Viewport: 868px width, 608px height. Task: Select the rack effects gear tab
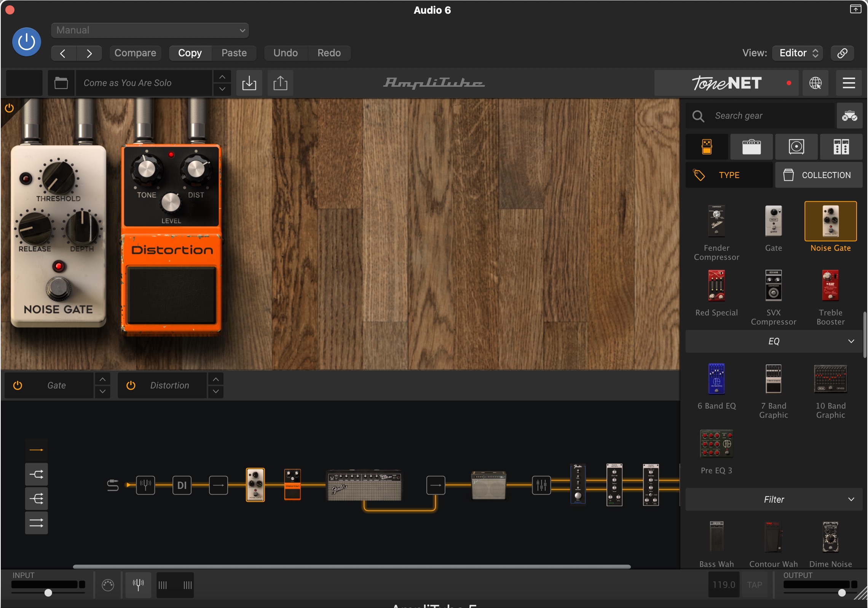click(x=841, y=146)
